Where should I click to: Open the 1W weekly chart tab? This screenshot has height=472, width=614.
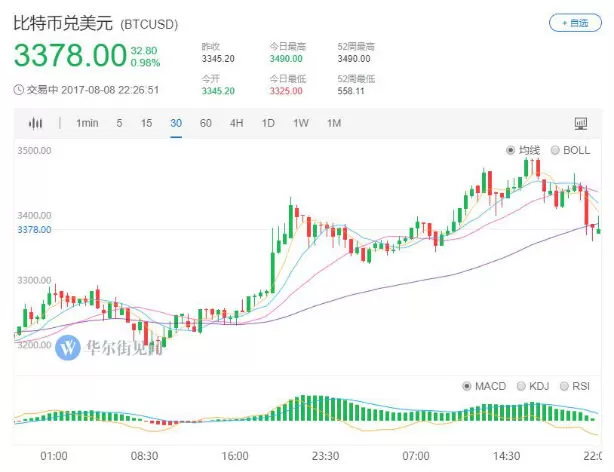coord(301,123)
